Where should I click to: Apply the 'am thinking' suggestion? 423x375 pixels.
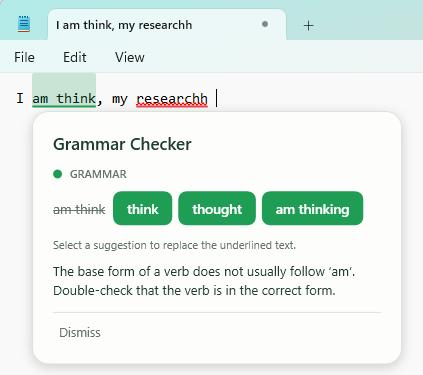pos(312,208)
